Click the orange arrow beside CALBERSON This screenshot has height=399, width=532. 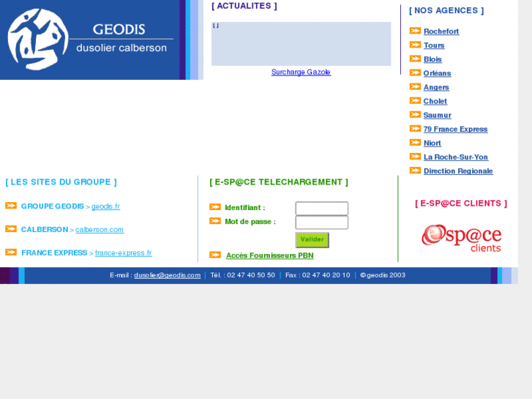[x=11, y=229]
